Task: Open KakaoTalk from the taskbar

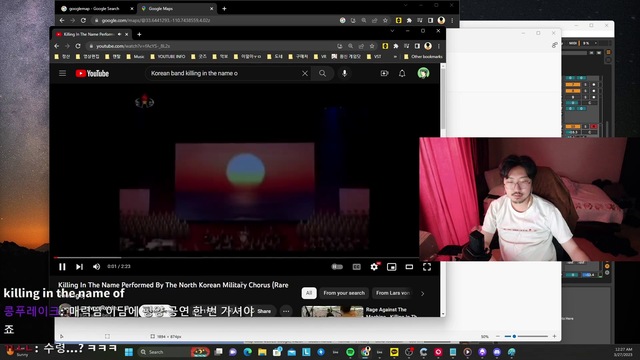Action: (x=394, y=352)
